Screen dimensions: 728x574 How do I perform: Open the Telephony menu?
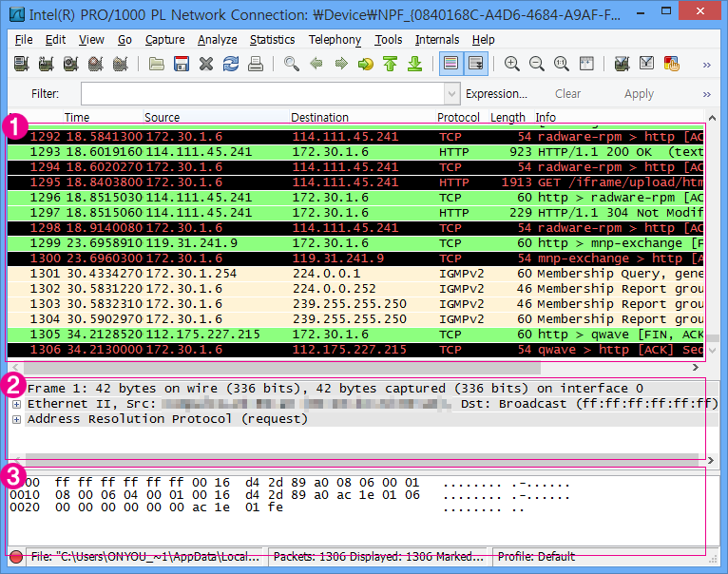click(335, 40)
